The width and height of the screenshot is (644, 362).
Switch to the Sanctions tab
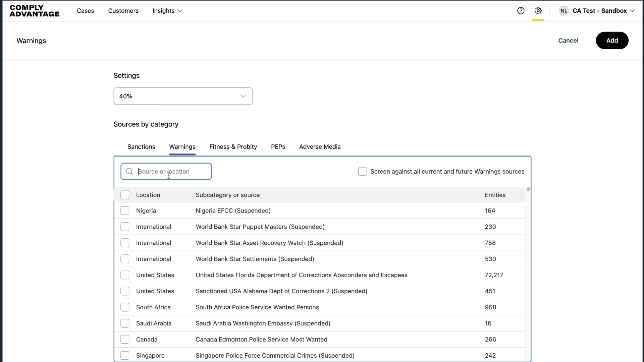pyautogui.click(x=141, y=147)
